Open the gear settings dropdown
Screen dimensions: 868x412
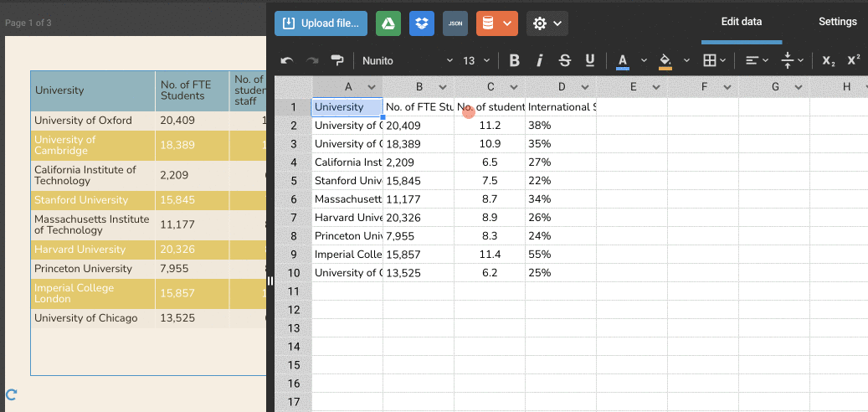[547, 23]
